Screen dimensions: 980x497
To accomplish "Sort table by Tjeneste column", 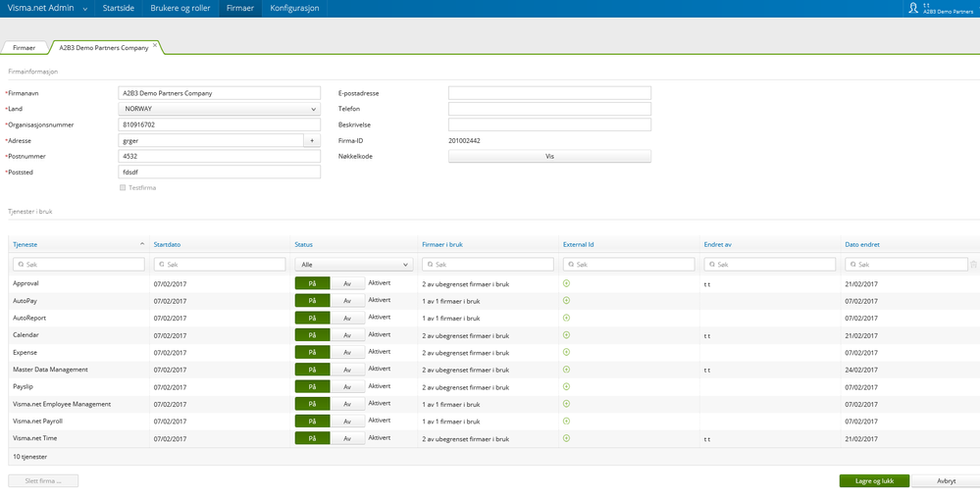I will click(25, 244).
